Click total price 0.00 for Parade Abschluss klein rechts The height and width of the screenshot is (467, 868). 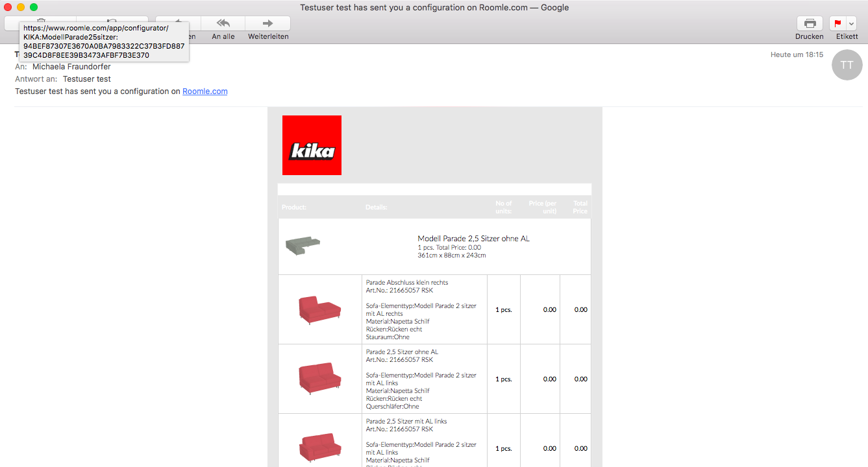click(x=581, y=310)
